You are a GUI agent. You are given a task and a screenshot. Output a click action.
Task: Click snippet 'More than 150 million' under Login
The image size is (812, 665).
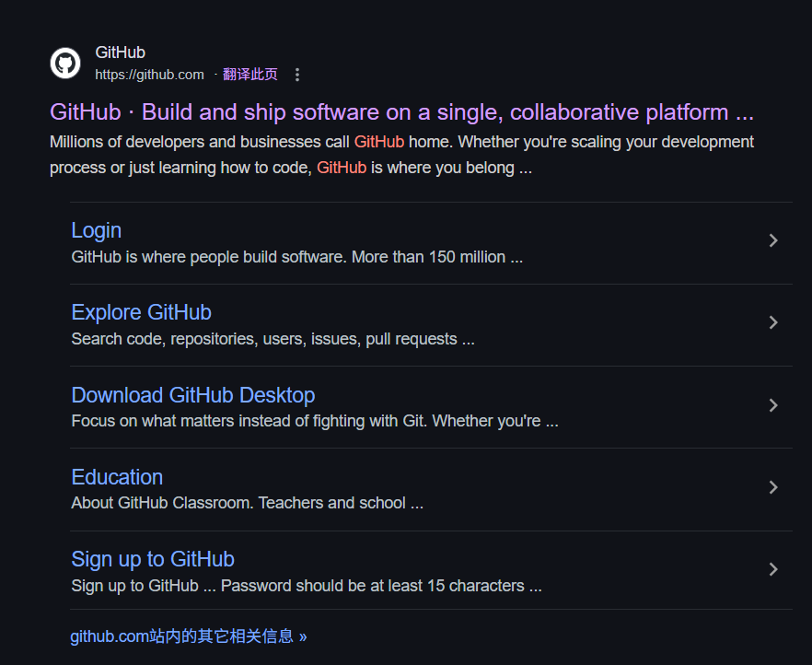[x=428, y=257]
